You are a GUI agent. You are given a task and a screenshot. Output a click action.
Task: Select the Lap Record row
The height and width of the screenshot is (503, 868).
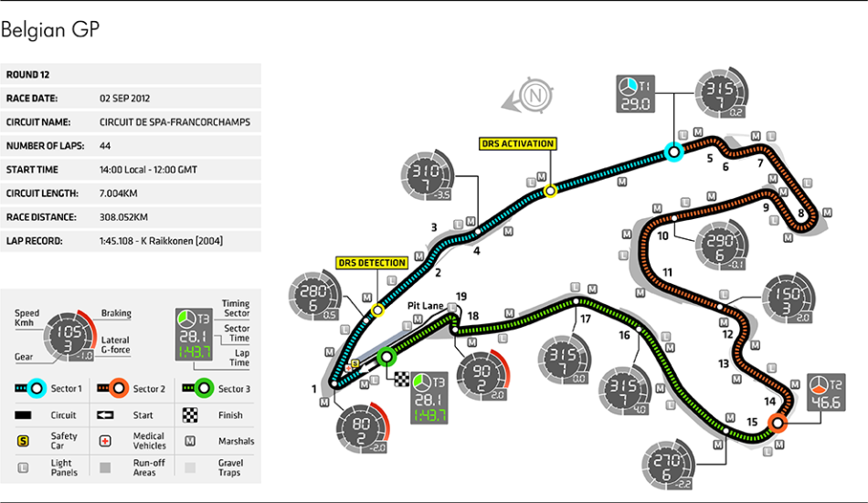(x=131, y=241)
